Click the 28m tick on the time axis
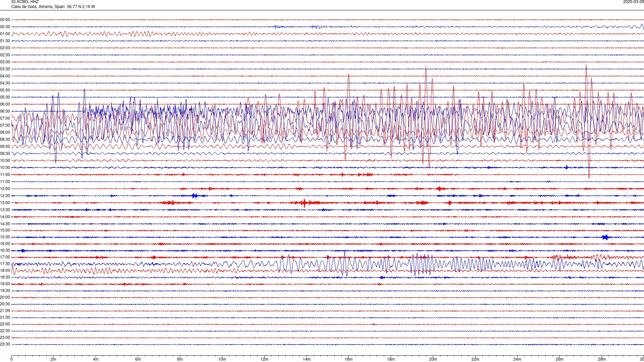Image resolution: width=644 pixels, height=362 pixels. [602, 359]
